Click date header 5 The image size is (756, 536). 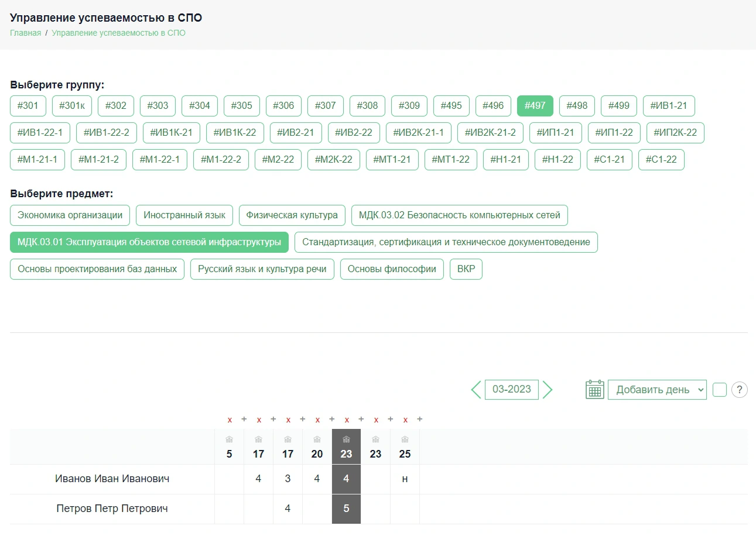(x=230, y=453)
